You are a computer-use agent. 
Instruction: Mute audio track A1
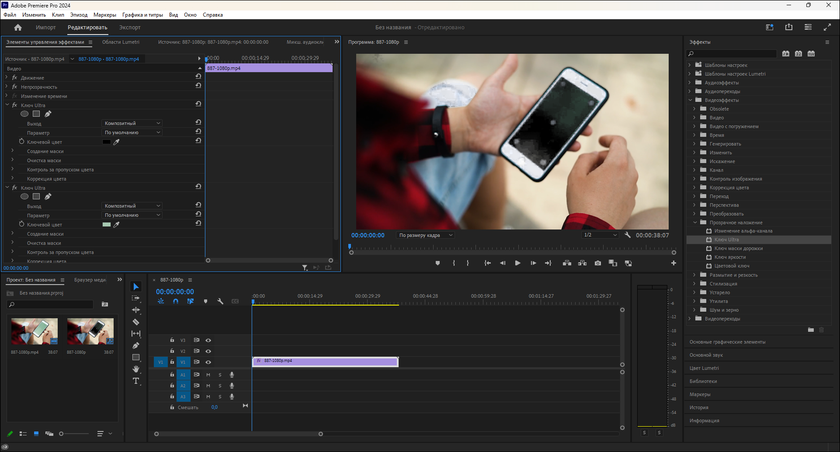[209, 374]
